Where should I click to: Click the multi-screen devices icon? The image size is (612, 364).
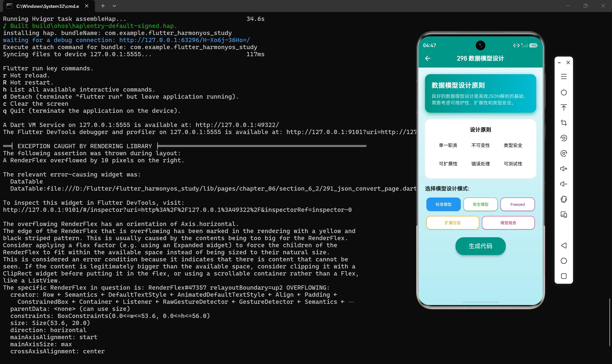[x=564, y=215]
